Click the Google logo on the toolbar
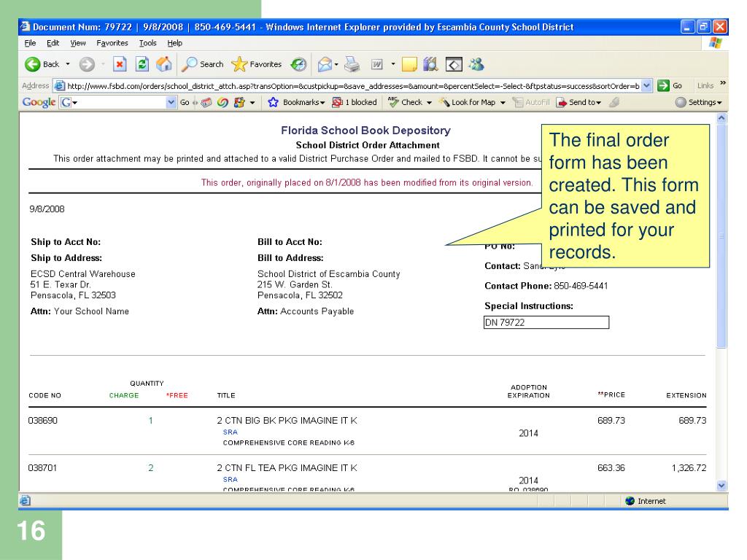This screenshot has height=560, width=747. coord(39,102)
